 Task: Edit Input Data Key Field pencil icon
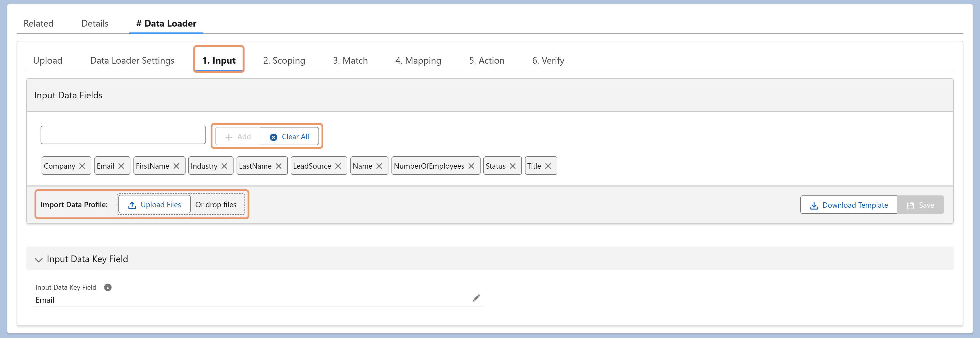[x=476, y=298]
